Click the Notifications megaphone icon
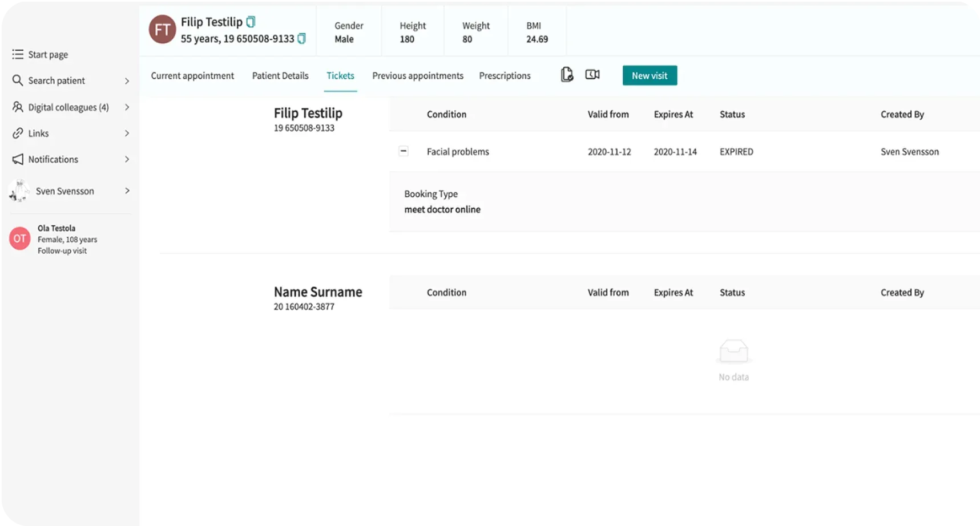 click(x=18, y=159)
